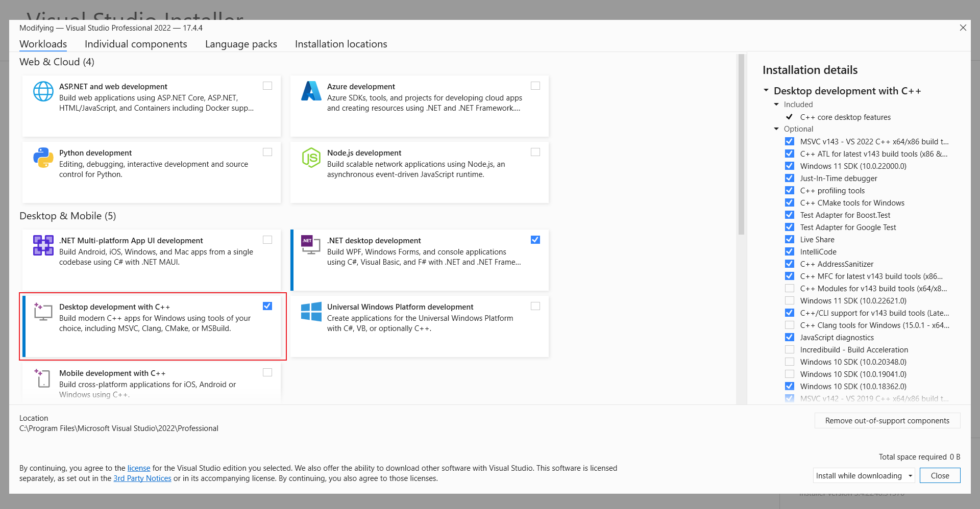Check Mobile development with C++ workload

tap(267, 372)
